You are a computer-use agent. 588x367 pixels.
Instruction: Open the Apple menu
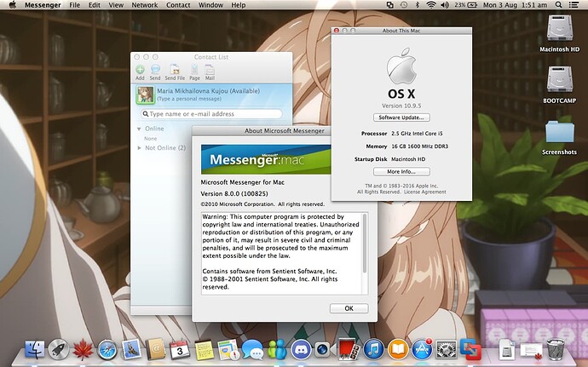pyautogui.click(x=13, y=5)
